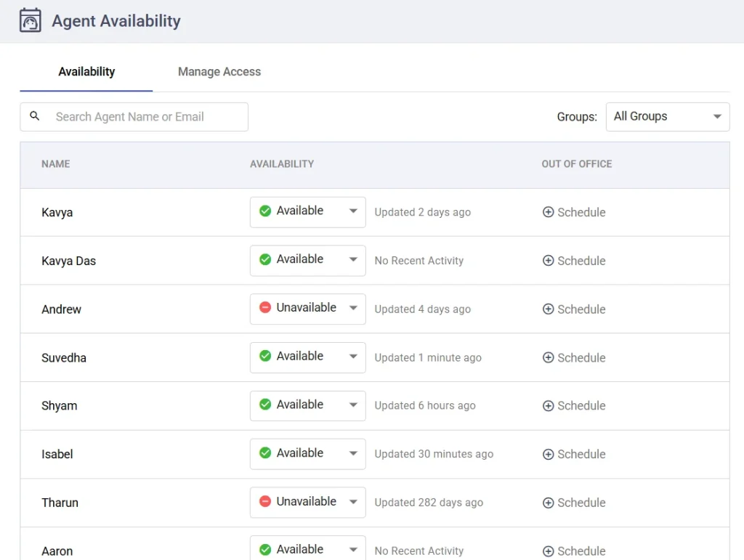Click the AVAILABILITY column header
Screen dimensions: 744x560
(282, 164)
